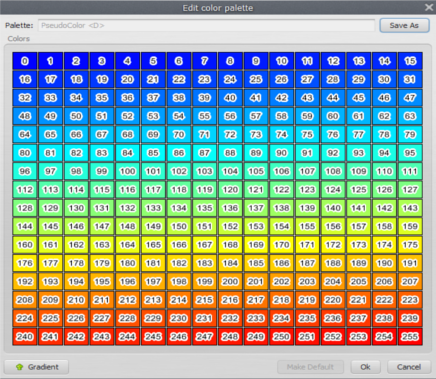Image resolution: width=436 pixels, height=379 pixels.
Task: Close the Edit color palette dialog
Action: [429, 7]
